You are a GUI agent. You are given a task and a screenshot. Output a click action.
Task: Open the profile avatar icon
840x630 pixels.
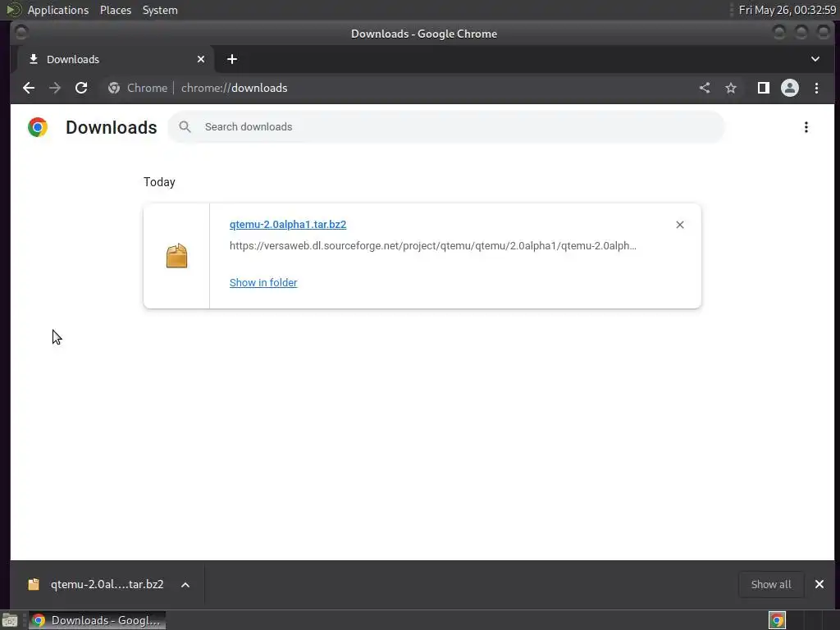tap(790, 88)
